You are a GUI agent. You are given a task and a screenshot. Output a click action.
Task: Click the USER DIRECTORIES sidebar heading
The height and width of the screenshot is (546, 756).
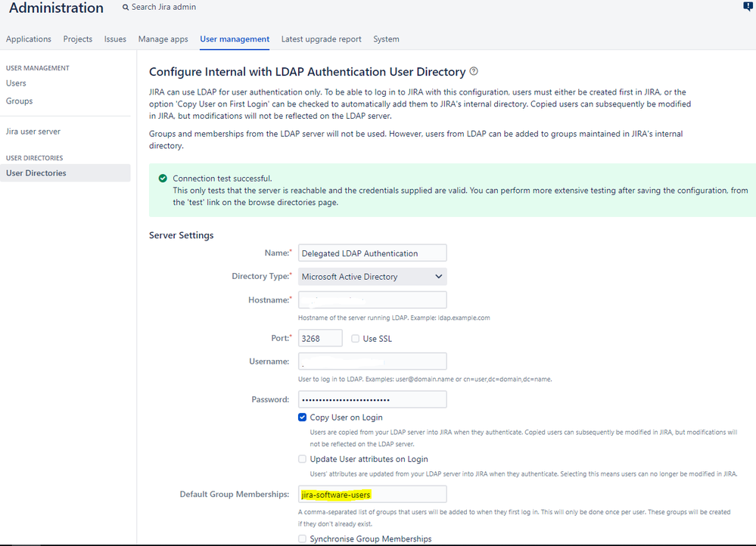pyautogui.click(x=34, y=158)
